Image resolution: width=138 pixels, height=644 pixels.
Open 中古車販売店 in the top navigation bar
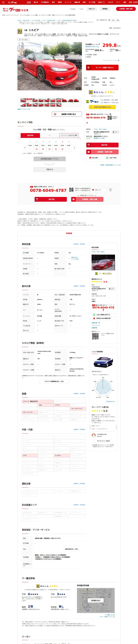tap(45, 2)
